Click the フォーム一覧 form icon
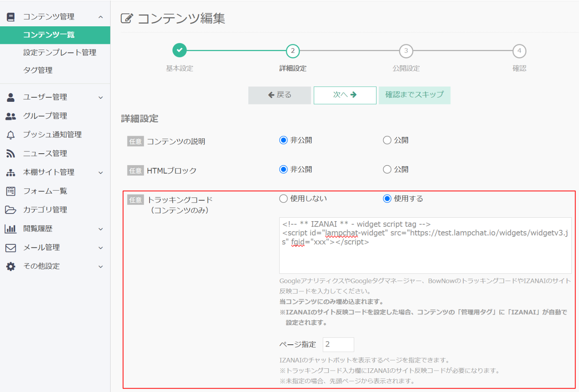Viewport: 579px width, 392px height. [11, 191]
